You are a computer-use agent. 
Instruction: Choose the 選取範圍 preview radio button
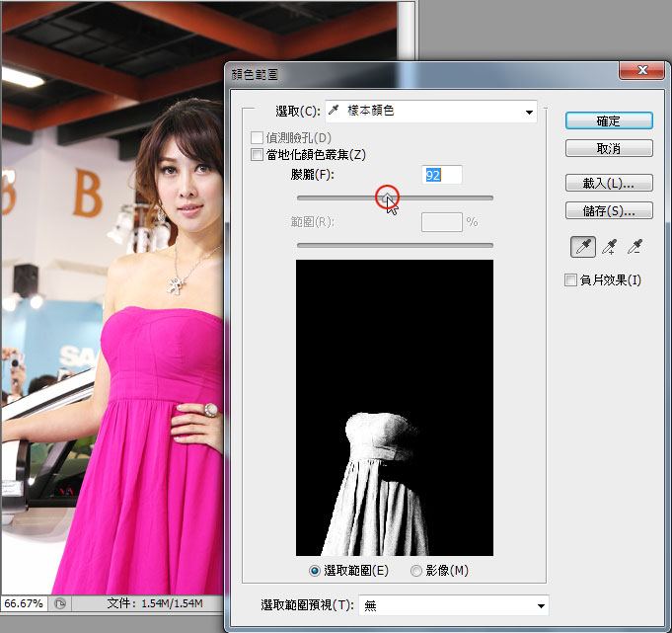pyautogui.click(x=316, y=571)
